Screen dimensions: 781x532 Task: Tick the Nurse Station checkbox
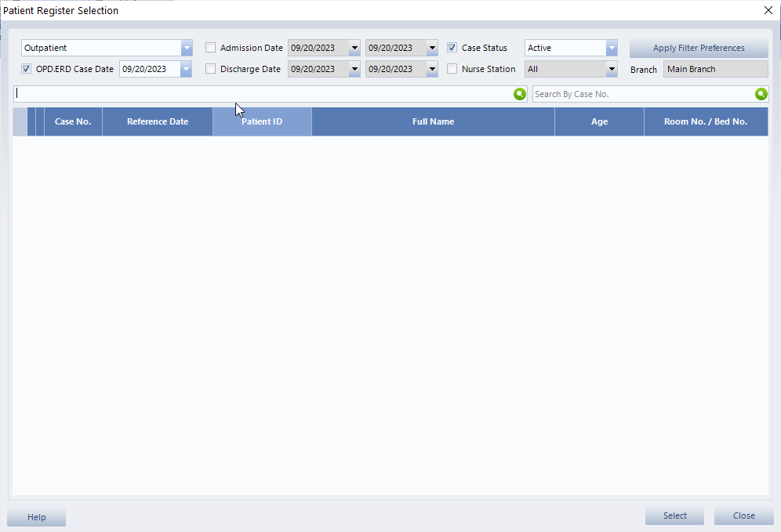452,69
